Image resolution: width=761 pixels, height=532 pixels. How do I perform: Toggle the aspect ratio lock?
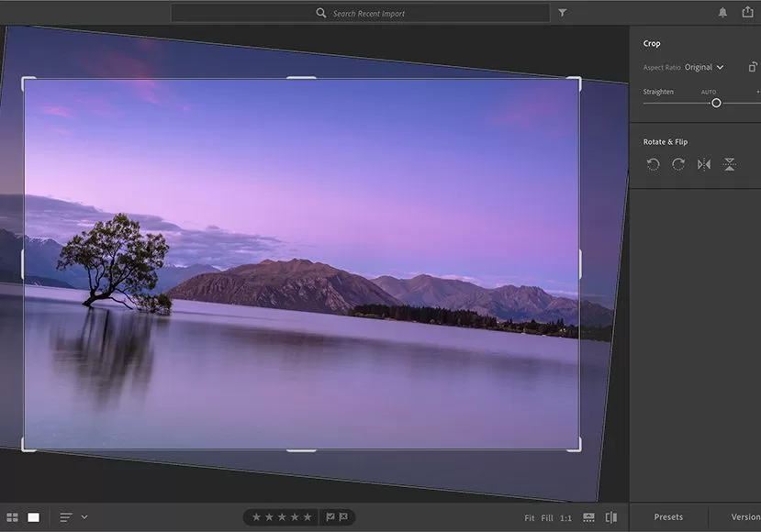pos(753,67)
